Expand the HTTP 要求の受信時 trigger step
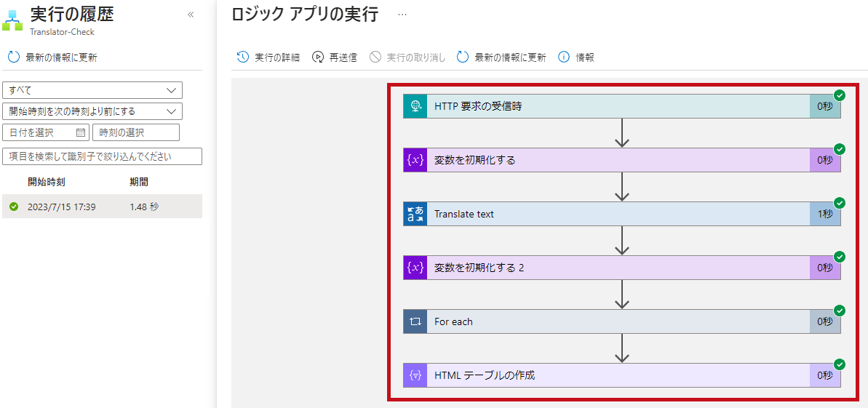 621,106
